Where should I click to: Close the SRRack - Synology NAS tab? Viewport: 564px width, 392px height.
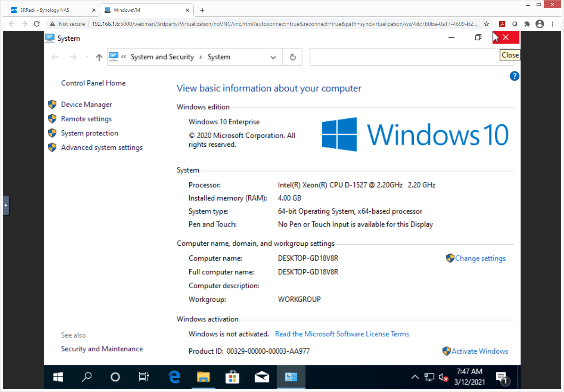coord(94,10)
